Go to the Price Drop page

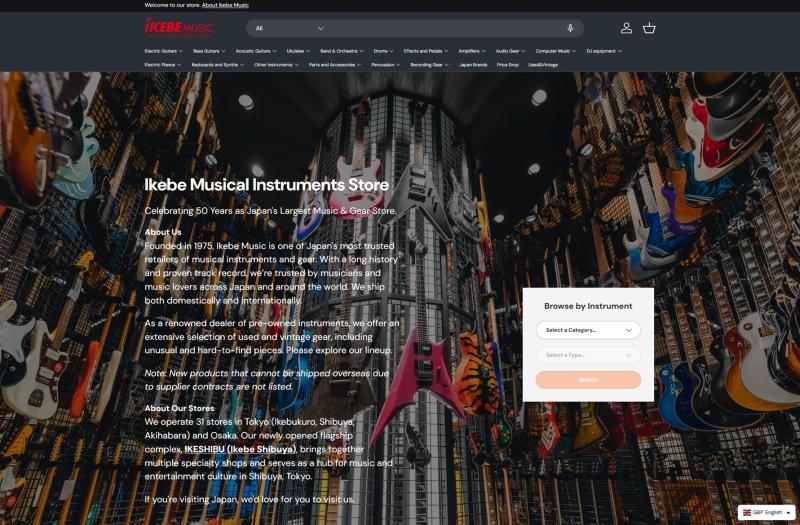coord(508,65)
